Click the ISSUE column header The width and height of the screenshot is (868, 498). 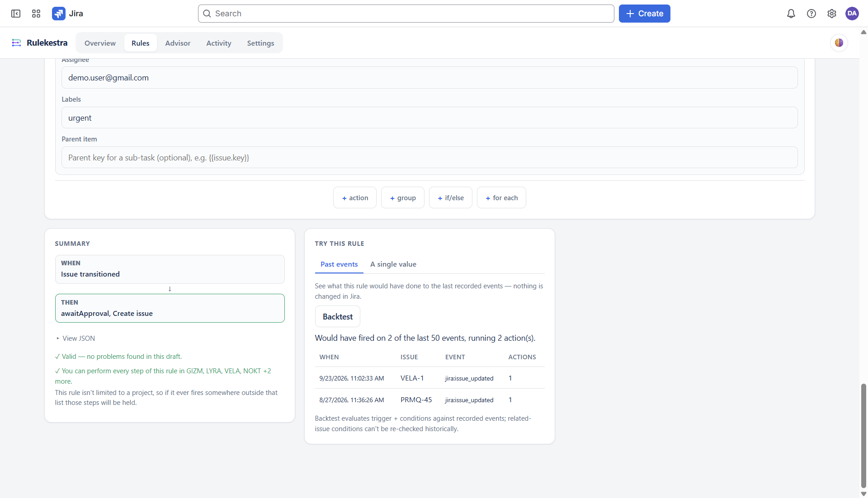(x=409, y=357)
